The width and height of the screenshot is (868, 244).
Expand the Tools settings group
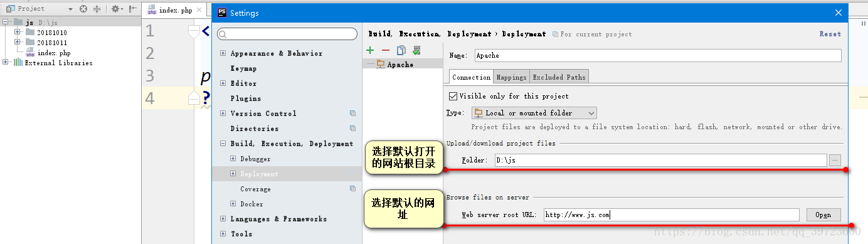223,234
